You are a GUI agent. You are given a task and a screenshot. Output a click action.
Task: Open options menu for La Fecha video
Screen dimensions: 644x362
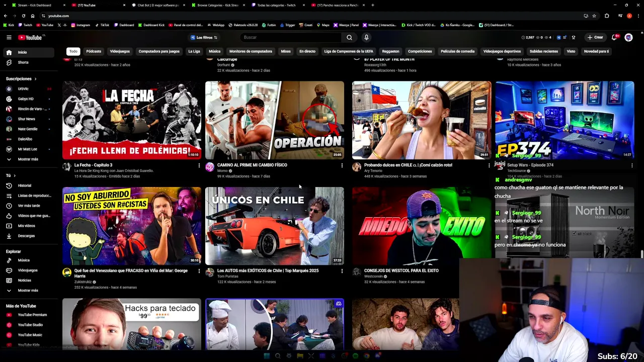point(199,165)
